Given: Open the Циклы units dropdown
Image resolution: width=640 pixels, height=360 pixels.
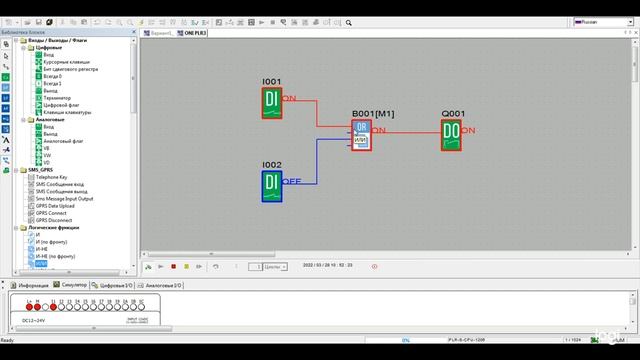Looking at the screenshot, I should (284, 267).
